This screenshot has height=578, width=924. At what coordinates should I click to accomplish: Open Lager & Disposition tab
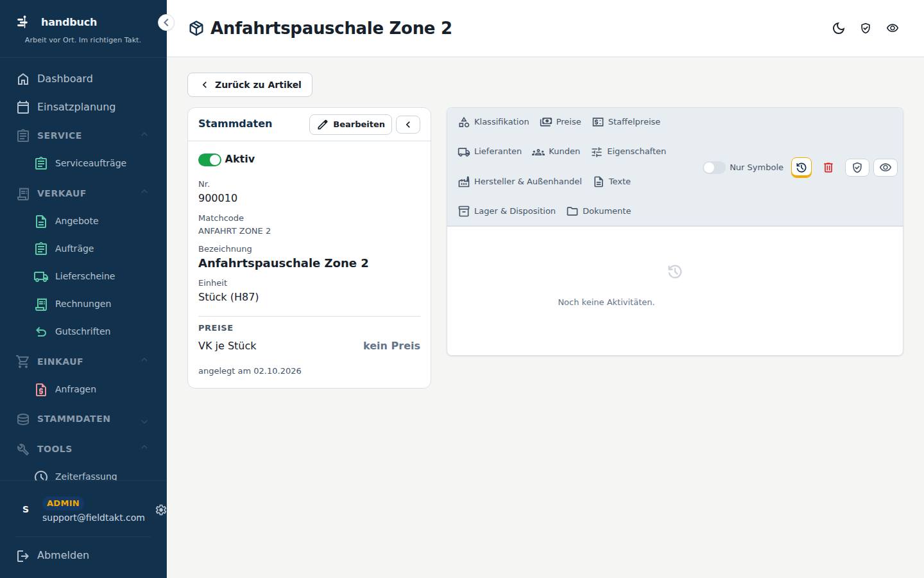507,211
